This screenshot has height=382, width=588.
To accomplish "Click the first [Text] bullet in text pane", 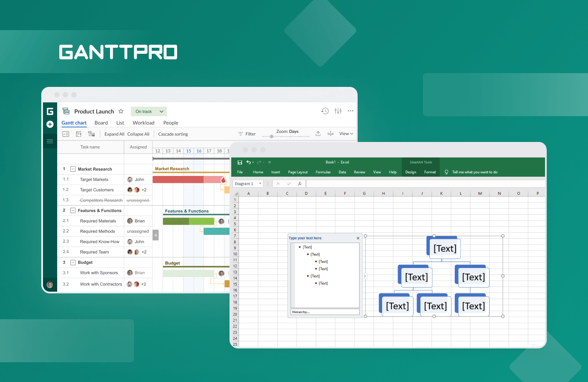I will [x=307, y=247].
